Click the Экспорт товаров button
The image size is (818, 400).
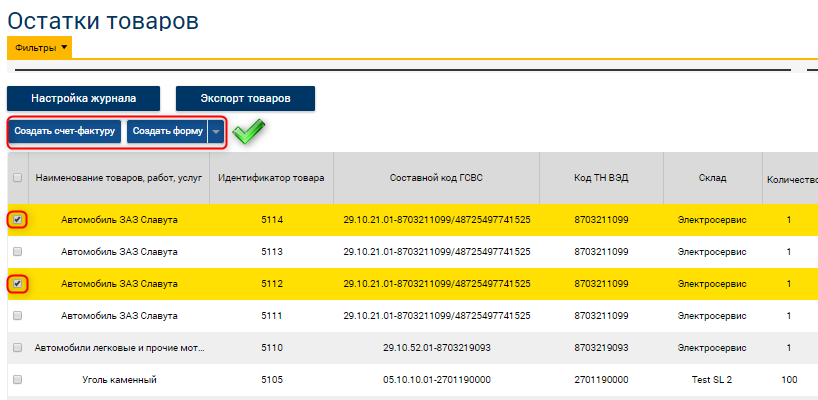[x=245, y=98]
